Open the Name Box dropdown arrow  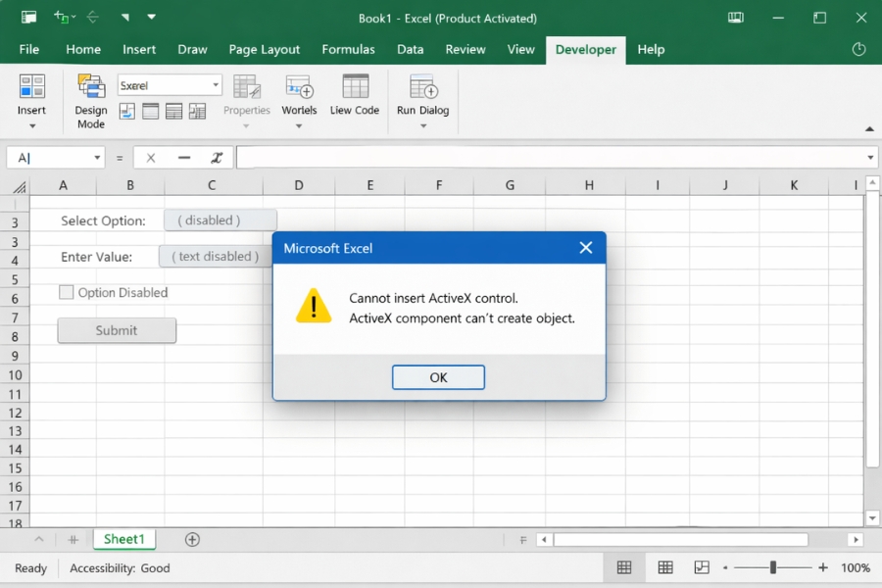coord(95,157)
